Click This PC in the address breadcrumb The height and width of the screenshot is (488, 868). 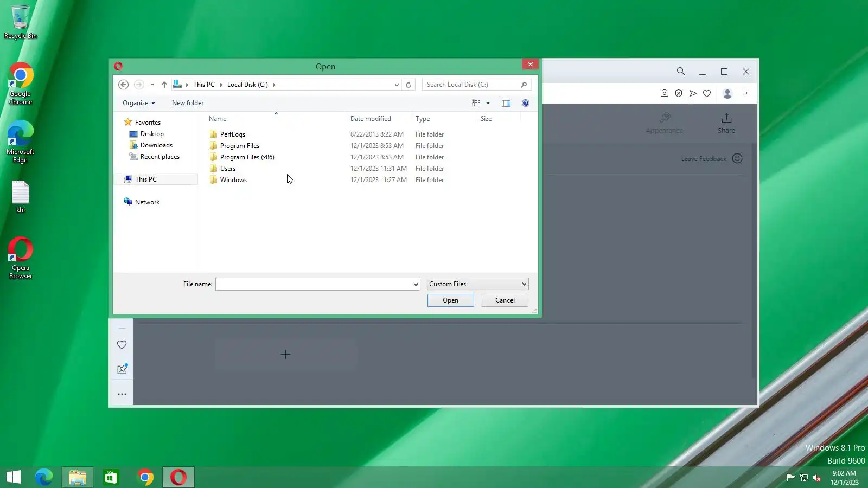pyautogui.click(x=203, y=85)
